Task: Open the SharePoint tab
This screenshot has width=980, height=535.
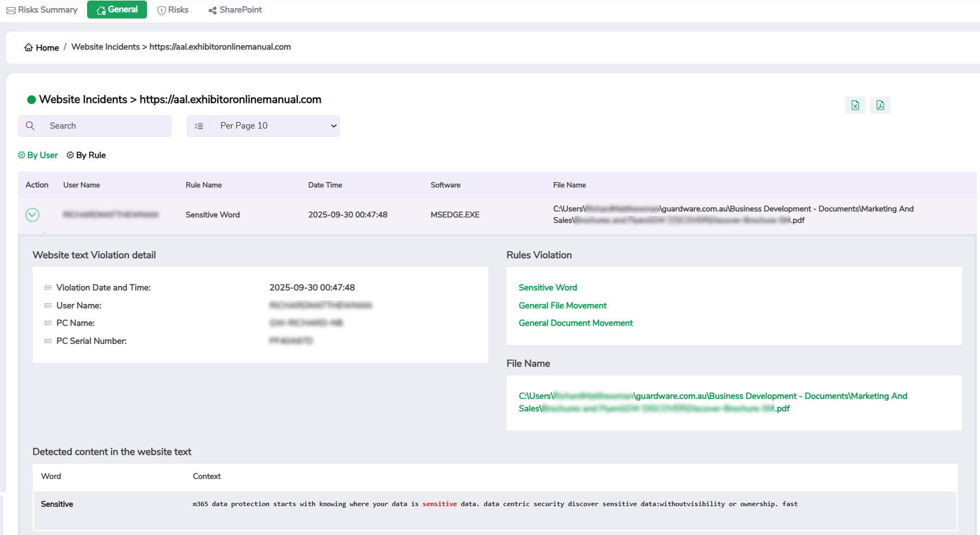Action: (235, 10)
